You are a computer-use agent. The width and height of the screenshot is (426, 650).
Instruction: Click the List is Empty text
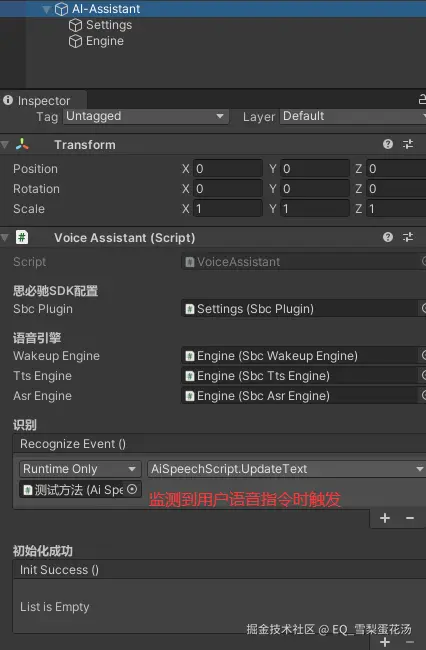click(x=55, y=607)
